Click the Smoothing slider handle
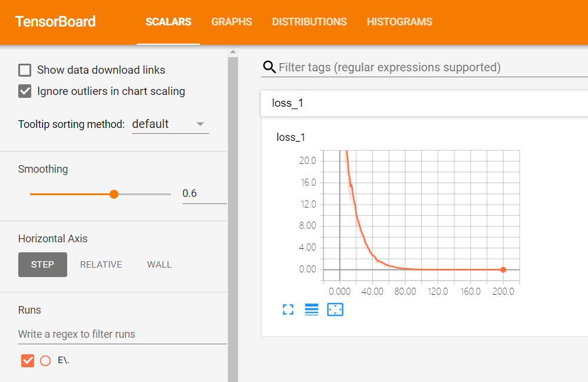This screenshot has height=382, width=588. point(114,194)
